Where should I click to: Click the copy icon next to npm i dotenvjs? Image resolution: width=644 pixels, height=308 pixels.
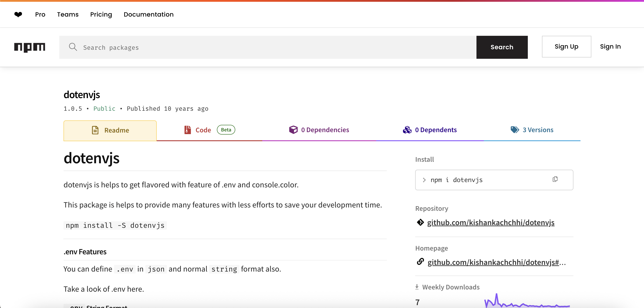pyautogui.click(x=555, y=179)
